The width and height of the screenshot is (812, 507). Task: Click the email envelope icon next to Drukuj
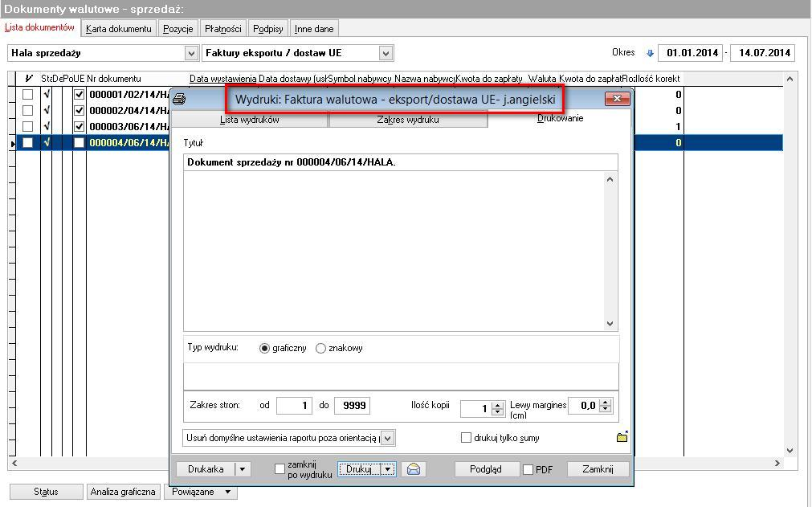[x=414, y=469]
